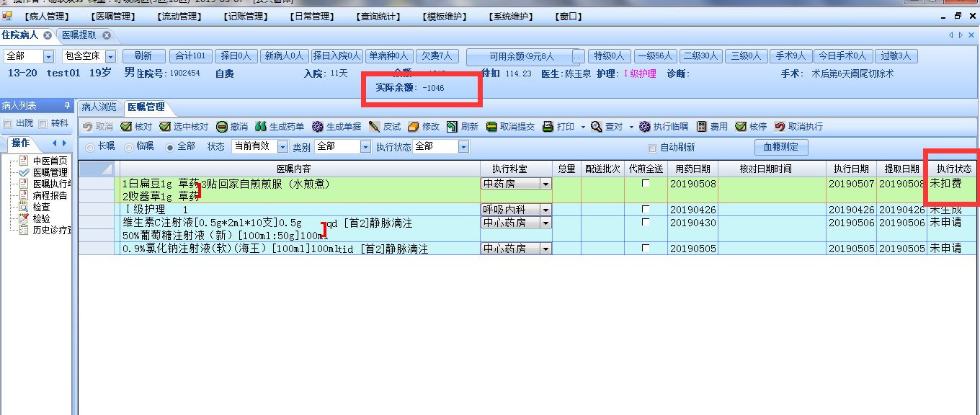The width and height of the screenshot is (980, 415).
Task: Click the left arrow beside the 操作 tab
Action: point(54,143)
